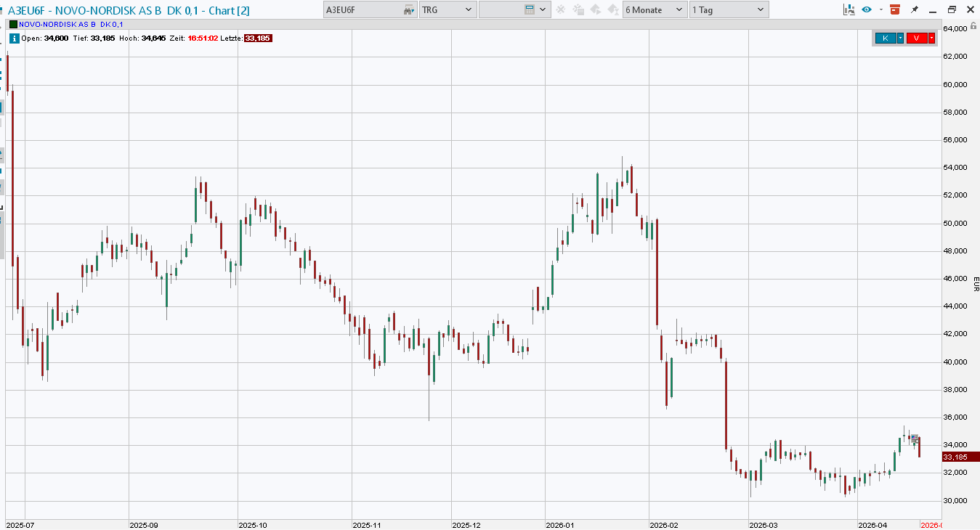Expand the 6 Monate period dropdown

pyautogui.click(x=655, y=9)
